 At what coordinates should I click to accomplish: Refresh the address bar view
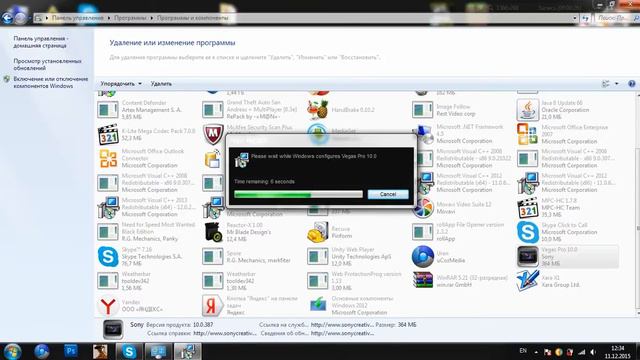(586, 18)
